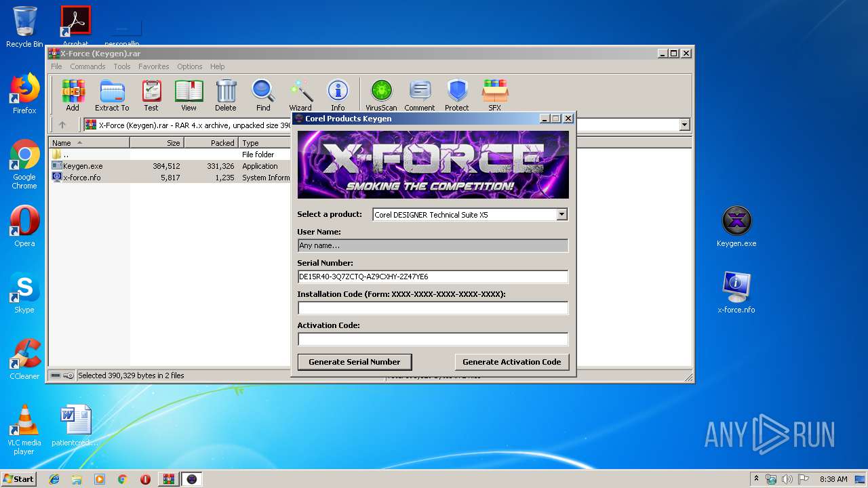This screenshot has height=488, width=868.
Task: Select the Keygen.exe desktop icon
Action: point(736,226)
